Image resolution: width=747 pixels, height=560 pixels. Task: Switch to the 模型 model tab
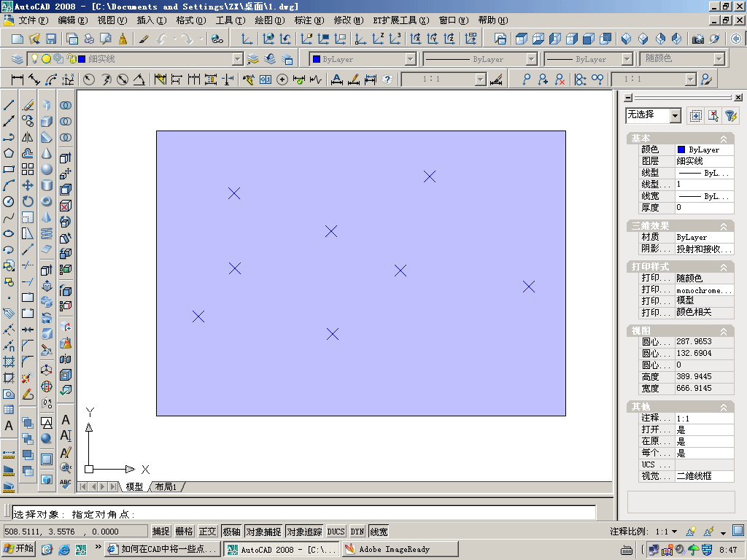pos(134,486)
